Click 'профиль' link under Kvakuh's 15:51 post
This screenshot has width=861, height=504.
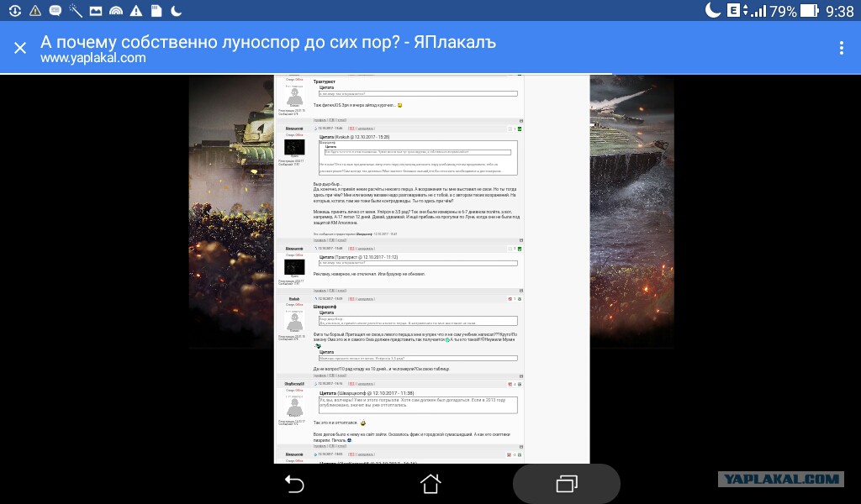320,375
